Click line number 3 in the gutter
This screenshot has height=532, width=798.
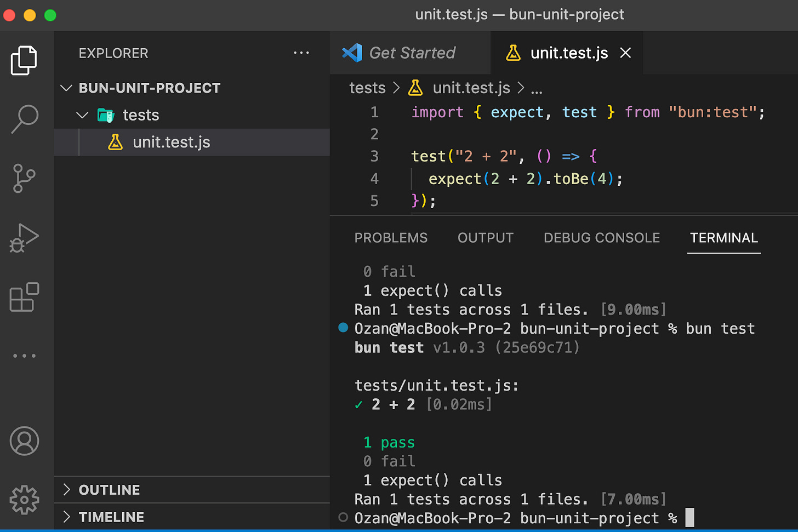click(x=374, y=157)
